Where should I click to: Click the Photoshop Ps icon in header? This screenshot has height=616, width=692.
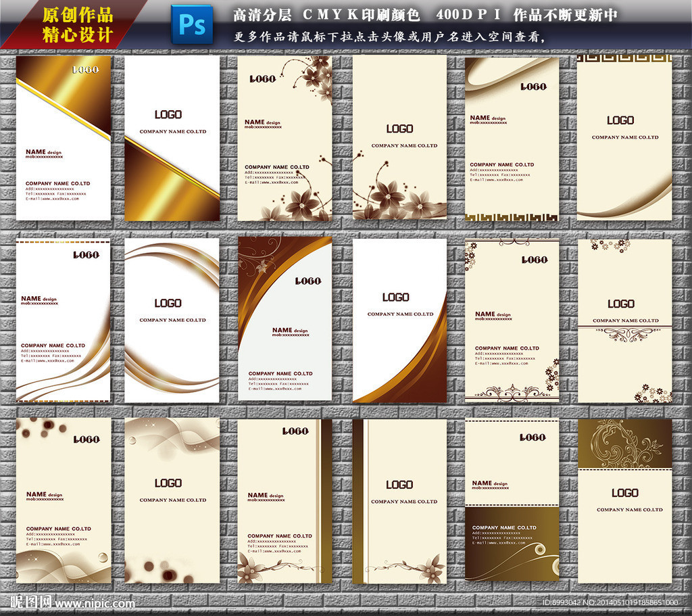point(192,24)
